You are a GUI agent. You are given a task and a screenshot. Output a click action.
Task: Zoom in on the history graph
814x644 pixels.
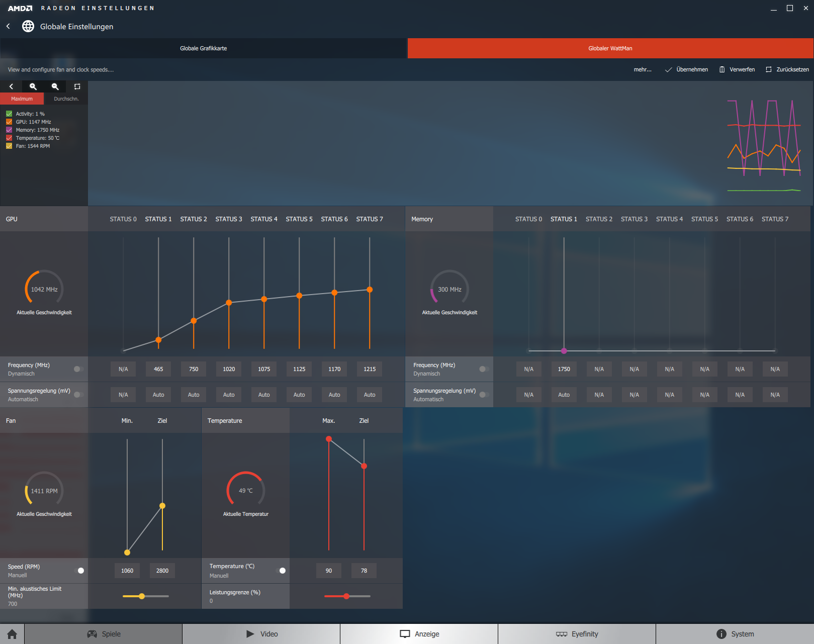pyautogui.click(x=33, y=86)
